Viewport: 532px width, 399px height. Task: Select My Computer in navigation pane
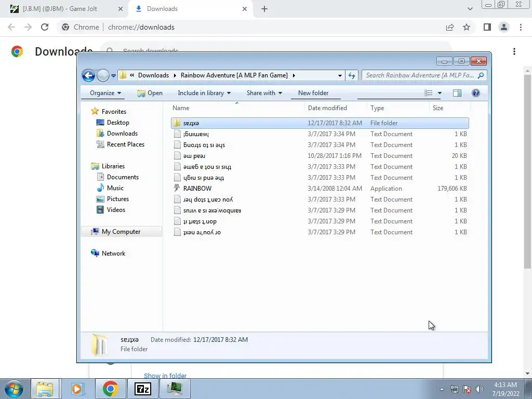[x=122, y=232]
